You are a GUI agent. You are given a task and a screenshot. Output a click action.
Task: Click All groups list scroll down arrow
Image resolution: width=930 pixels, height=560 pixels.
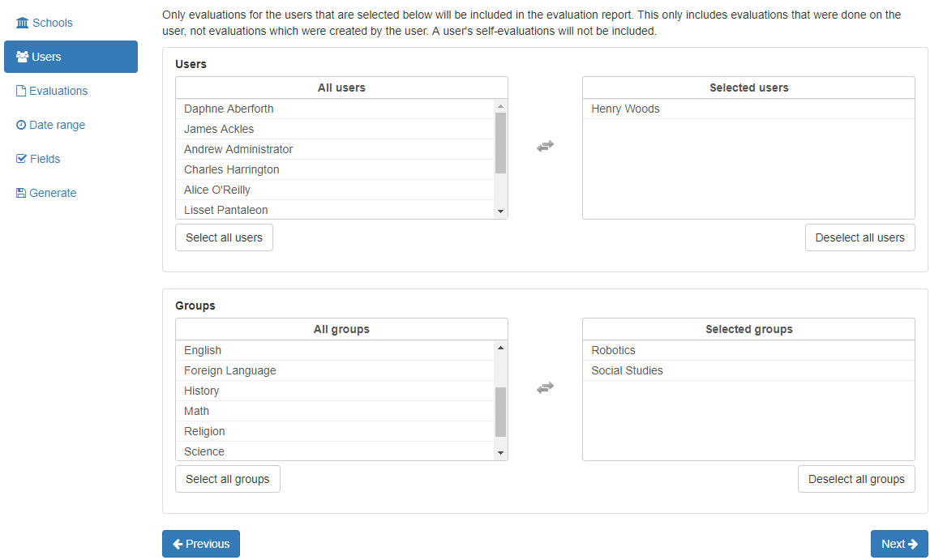[x=500, y=453]
